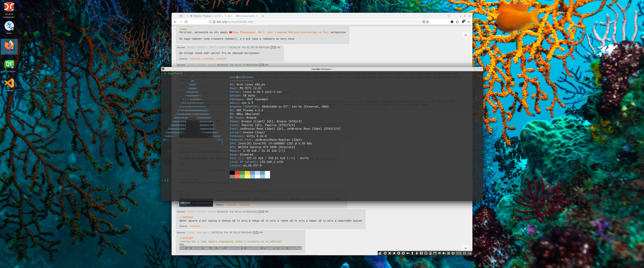644x268 pixels.
Task: Click the Extensions puzzle piece icon
Action: [457, 22]
